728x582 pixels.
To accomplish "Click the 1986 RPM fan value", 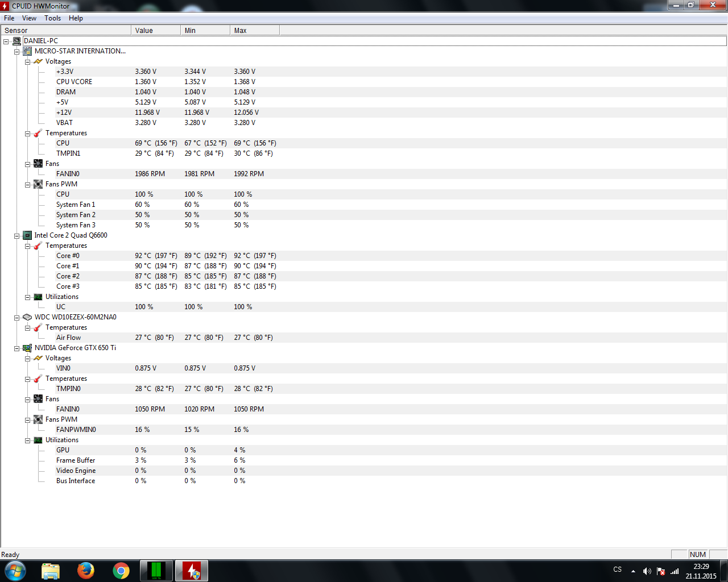I will (x=150, y=174).
